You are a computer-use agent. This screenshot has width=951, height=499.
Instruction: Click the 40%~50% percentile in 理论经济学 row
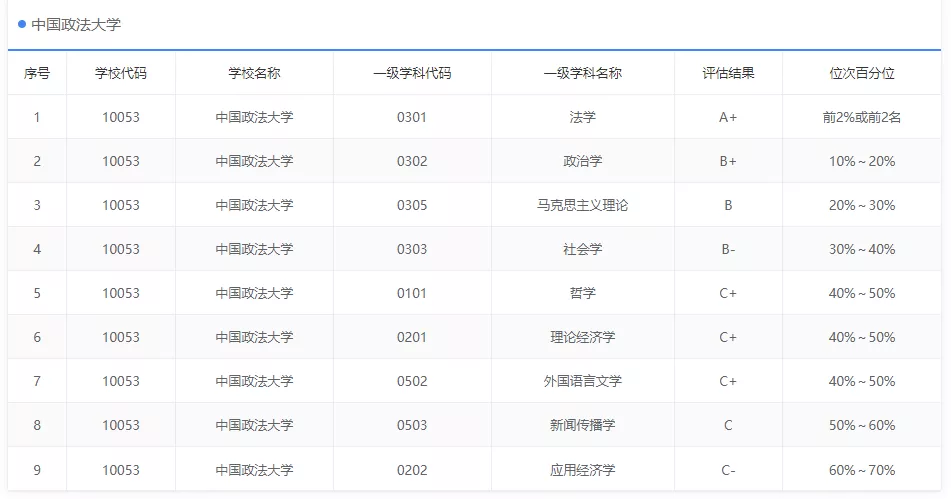(862, 337)
